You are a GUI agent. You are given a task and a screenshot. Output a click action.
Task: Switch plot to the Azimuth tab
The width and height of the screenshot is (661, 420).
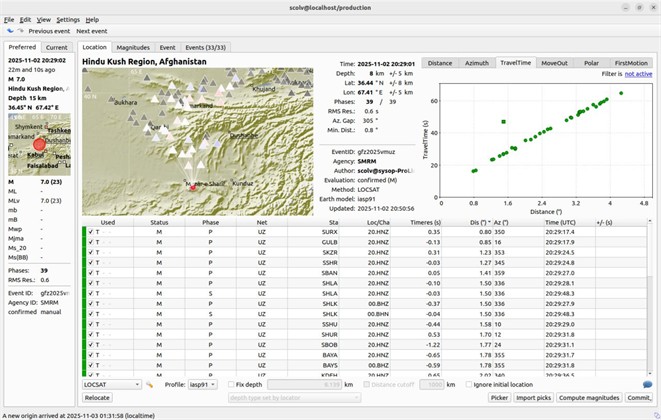[x=477, y=63]
